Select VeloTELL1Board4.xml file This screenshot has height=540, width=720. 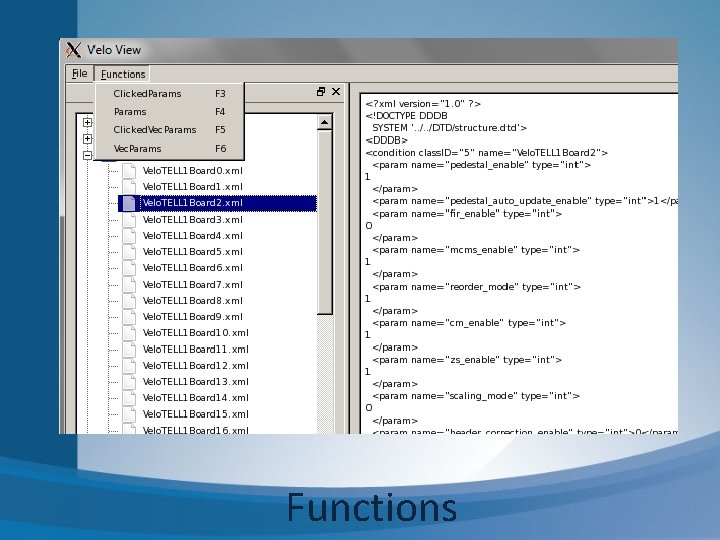click(192, 236)
